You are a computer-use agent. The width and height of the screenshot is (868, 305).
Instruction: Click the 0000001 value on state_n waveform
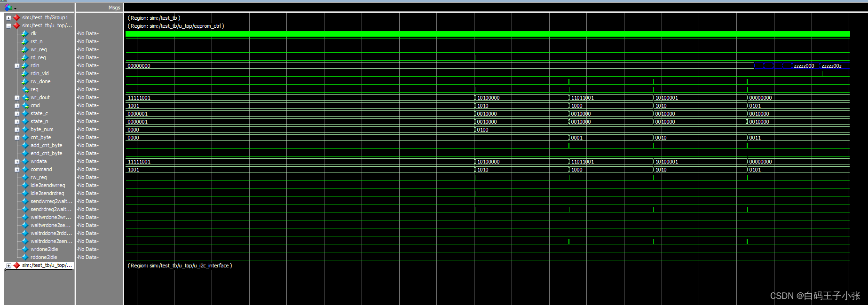(137, 122)
